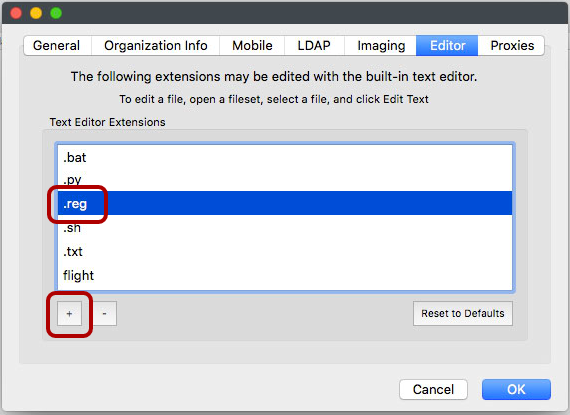Select the .bat extension row
This screenshot has height=415, width=570.
tap(285, 158)
